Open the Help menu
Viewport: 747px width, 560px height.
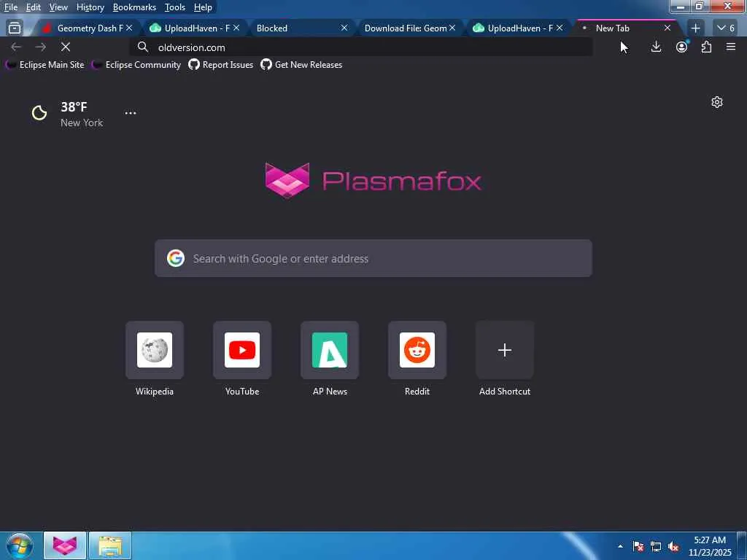pos(203,7)
